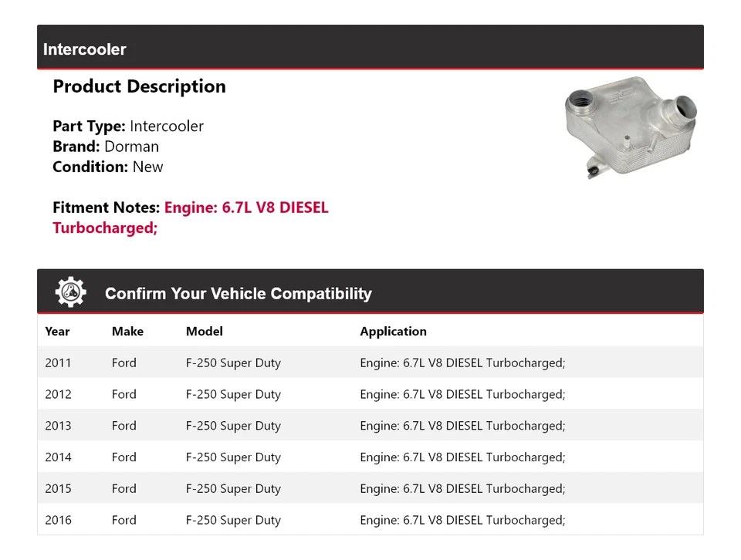Click the Product Description heading
Screen dimensions: 741x560
pyautogui.click(x=139, y=86)
